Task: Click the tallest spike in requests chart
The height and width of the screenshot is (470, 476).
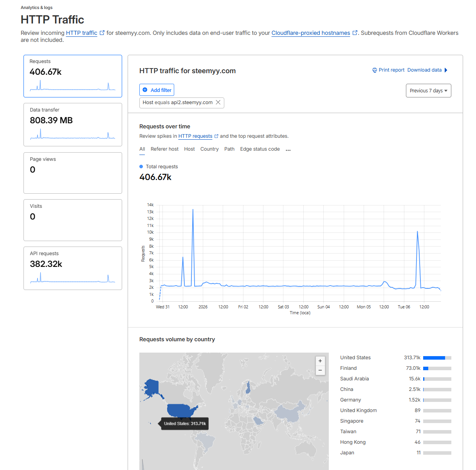Action: [x=193, y=210]
